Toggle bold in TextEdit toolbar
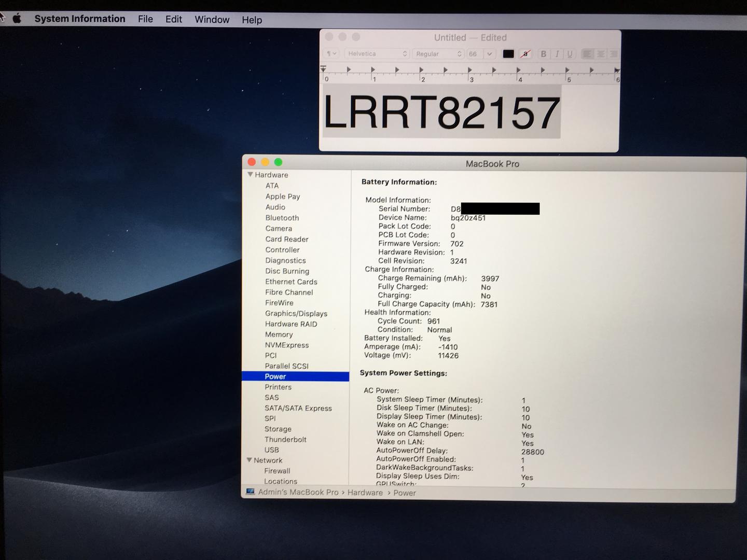Screen dimensions: 747x560 [543, 54]
